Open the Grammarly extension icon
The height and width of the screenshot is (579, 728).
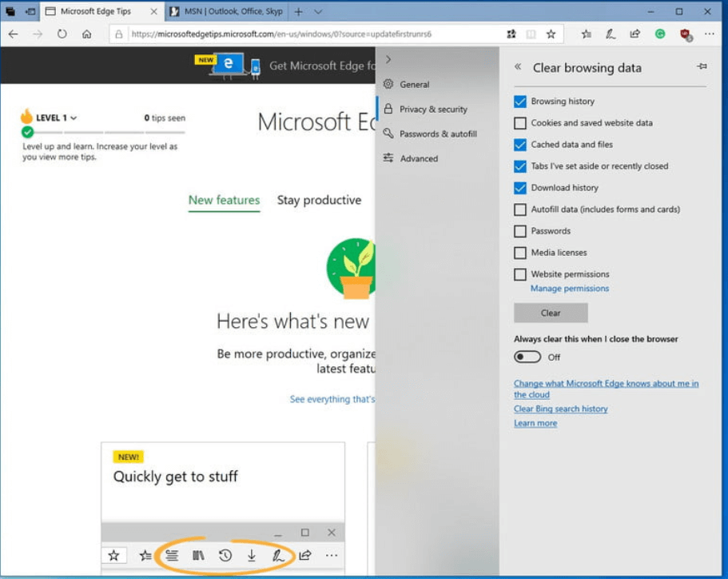point(660,34)
